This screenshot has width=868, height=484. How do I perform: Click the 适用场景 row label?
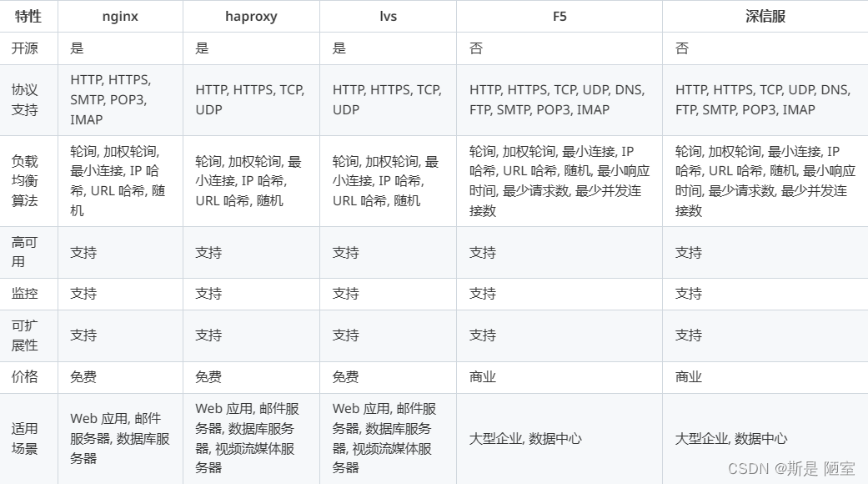(28, 438)
